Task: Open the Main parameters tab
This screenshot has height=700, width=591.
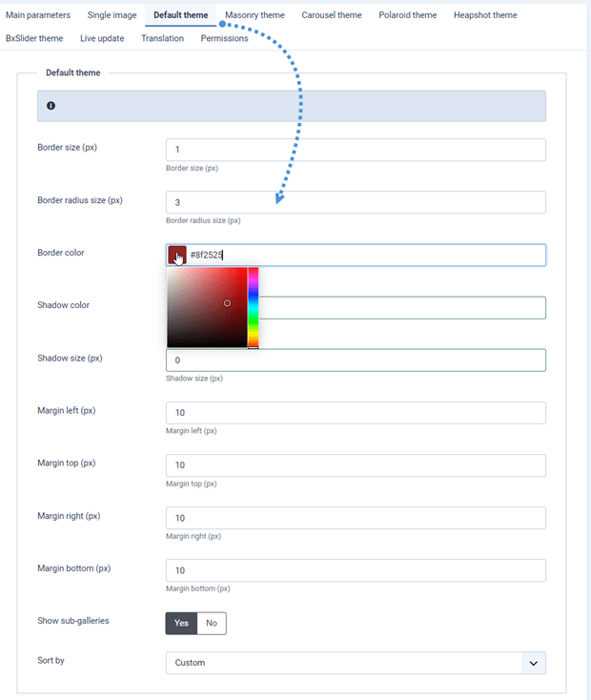Action: pos(38,15)
